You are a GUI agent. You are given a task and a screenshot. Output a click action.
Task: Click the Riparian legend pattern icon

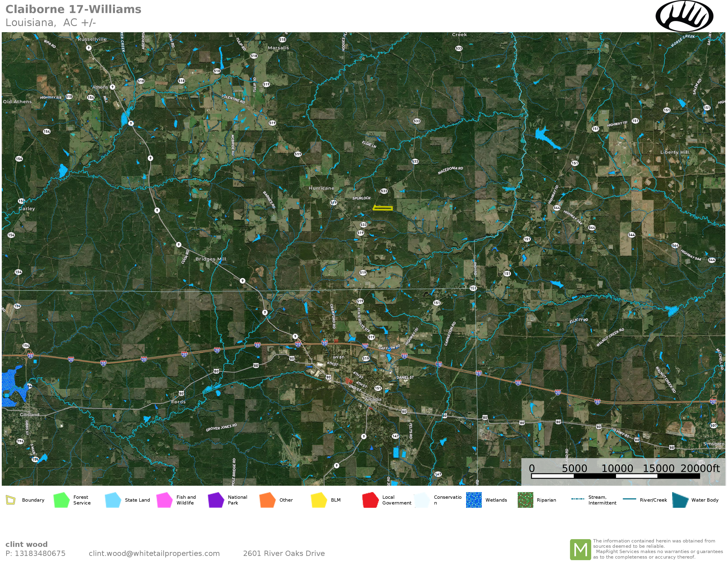click(525, 500)
